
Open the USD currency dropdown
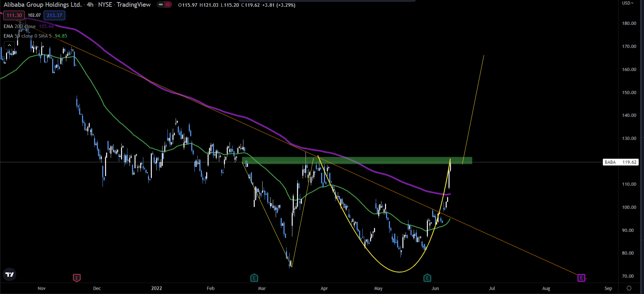pos(628,3)
